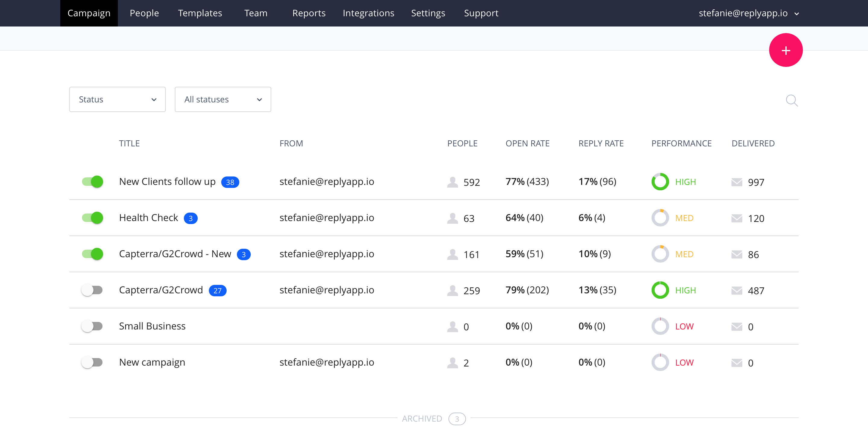
Task: Click envelope icon in Health Check row
Action: click(x=737, y=218)
